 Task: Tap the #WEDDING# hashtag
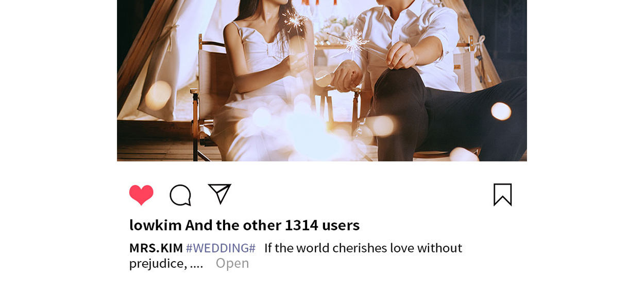click(221, 248)
